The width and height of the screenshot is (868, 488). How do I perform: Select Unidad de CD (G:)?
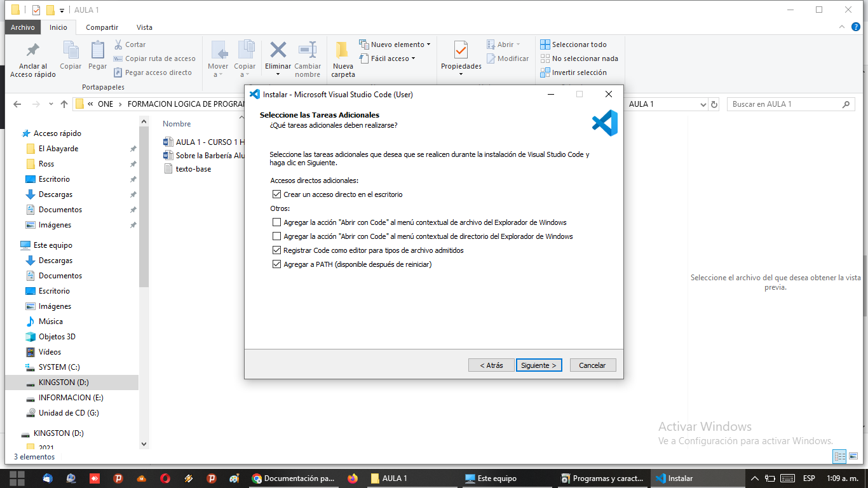click(x=69, y=413)
